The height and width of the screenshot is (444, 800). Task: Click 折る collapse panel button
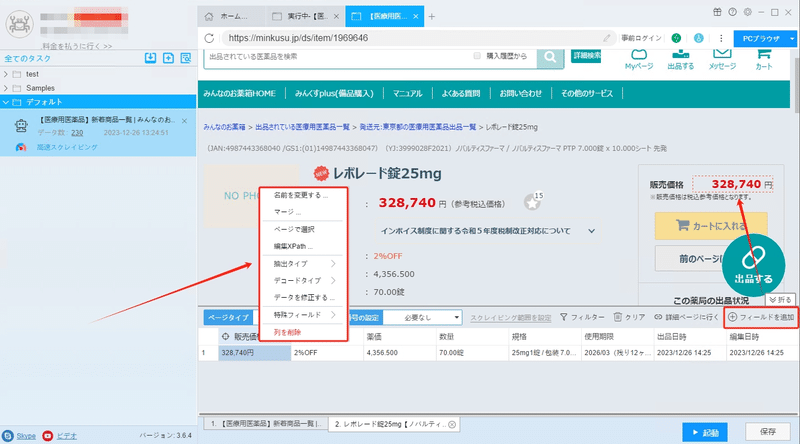click(780, 300)
